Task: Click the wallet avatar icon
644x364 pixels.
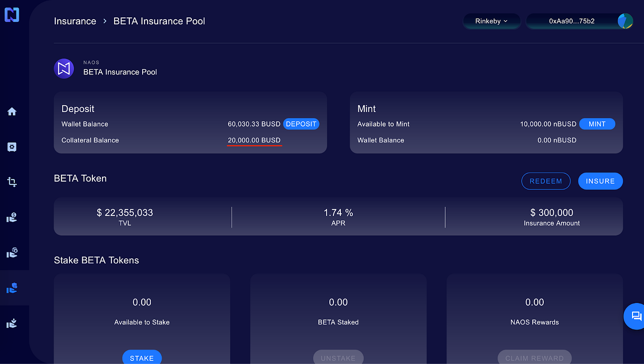Action: click(x=625, y=21)
